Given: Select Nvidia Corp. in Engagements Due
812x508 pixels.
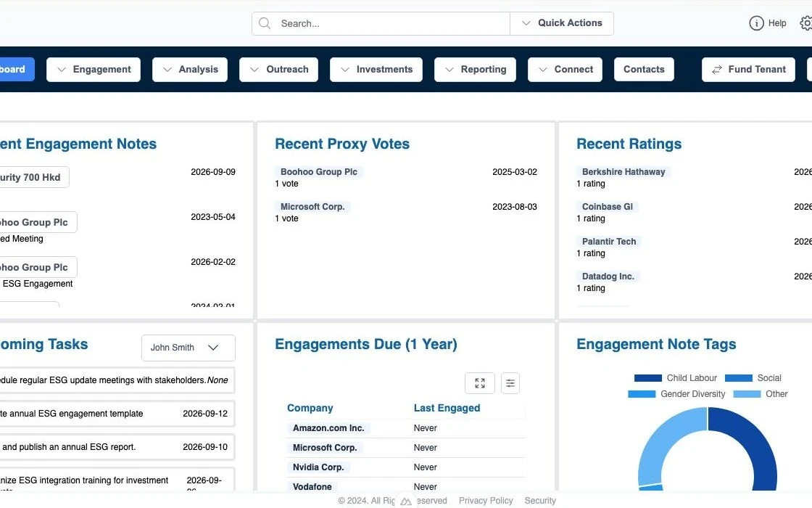Looking at the screenshot, I should pos(318,467).
